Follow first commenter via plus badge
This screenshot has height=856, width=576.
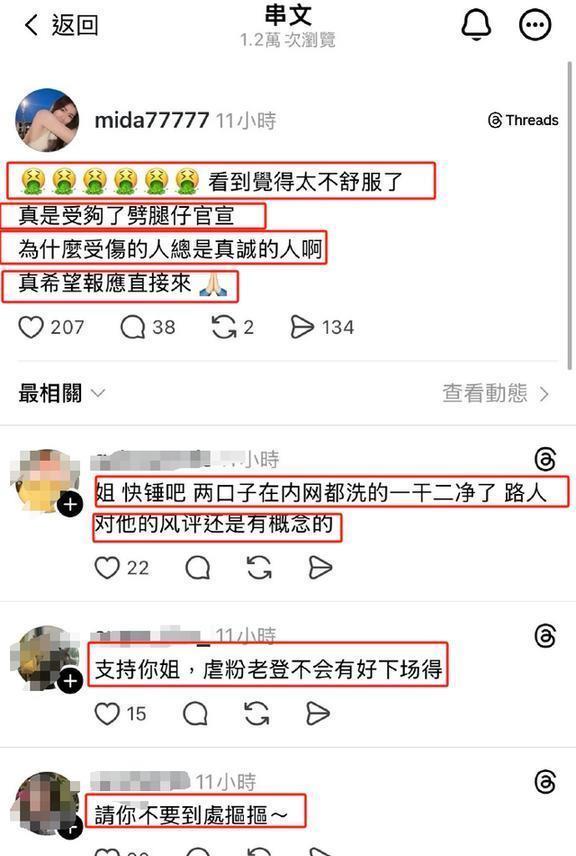click(x=70, y=504)
